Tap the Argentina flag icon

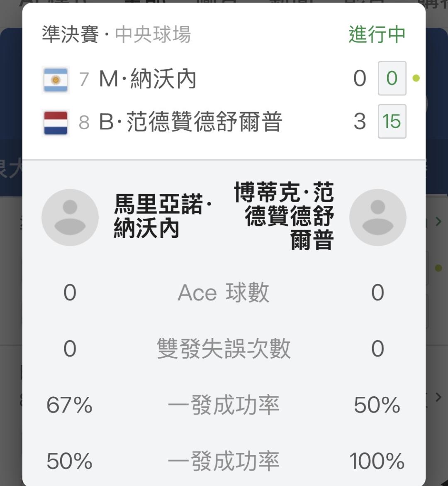pos(56,80)
